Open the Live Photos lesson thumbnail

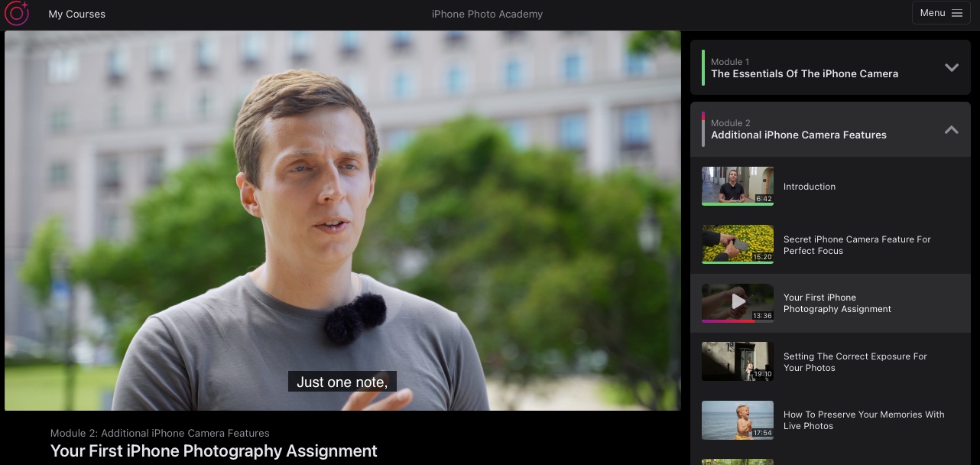pyautogui.click(x=738, y=420)
